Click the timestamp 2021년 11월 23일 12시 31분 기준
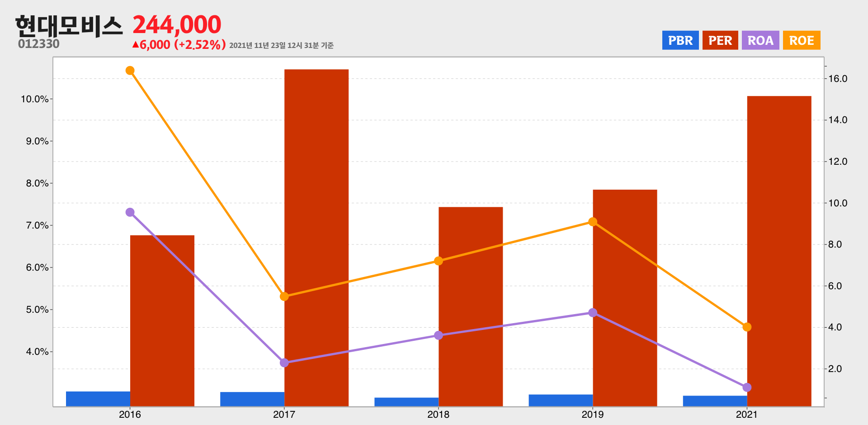The height and width of the screenshot is (425, 868). click(281, 45)
